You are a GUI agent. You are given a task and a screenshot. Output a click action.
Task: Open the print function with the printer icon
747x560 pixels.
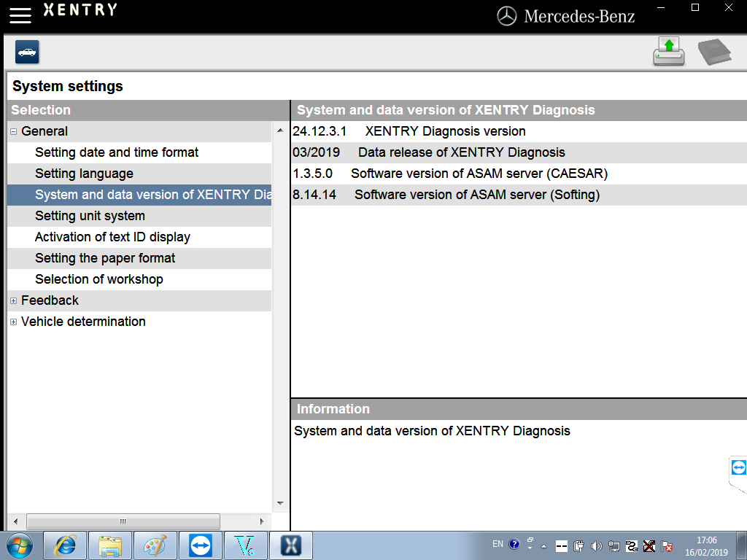(668, 51)
